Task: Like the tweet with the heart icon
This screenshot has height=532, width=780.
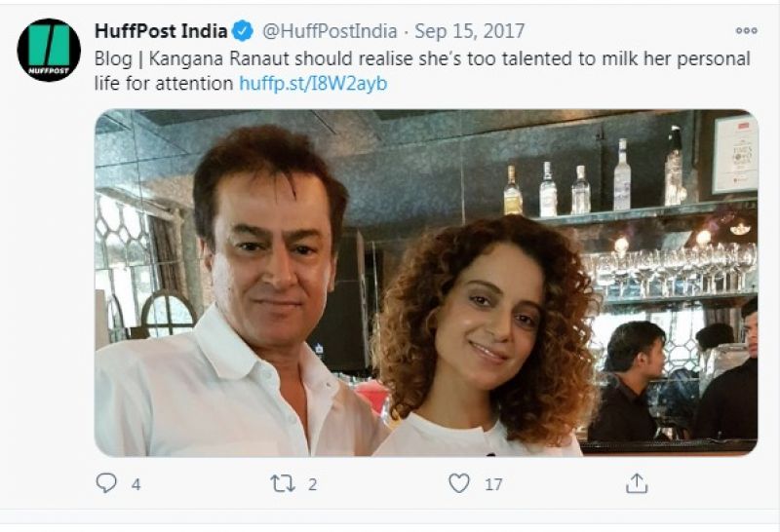Action: 458,483
